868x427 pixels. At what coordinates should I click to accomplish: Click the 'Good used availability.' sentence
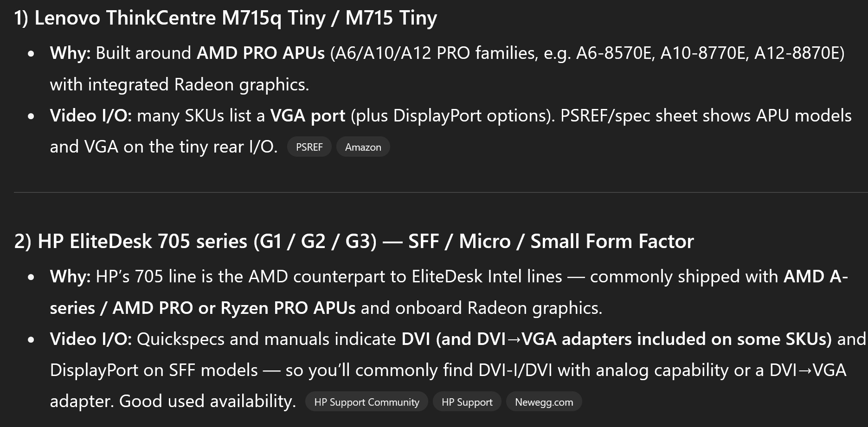(x=207, y=401)
